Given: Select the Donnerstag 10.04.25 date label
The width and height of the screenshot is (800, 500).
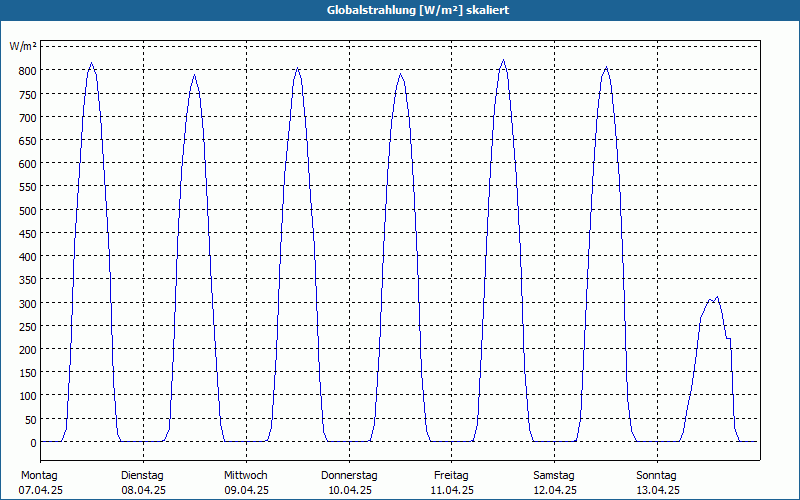Looking at the screenshot, I should pyautogui.click(x=349, y=483).
